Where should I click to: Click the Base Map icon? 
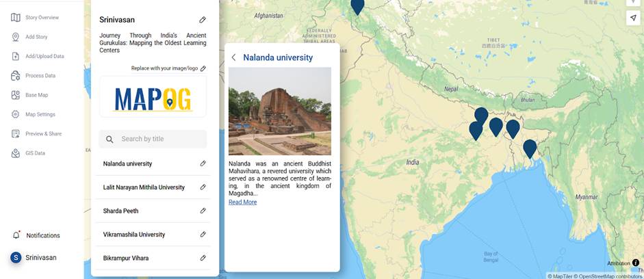16,95
